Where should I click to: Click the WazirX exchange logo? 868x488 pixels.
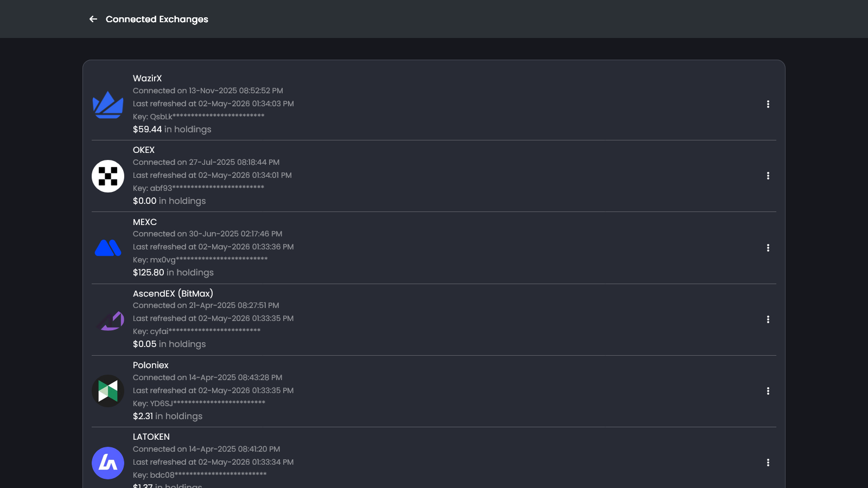click(x=108, y=104)
